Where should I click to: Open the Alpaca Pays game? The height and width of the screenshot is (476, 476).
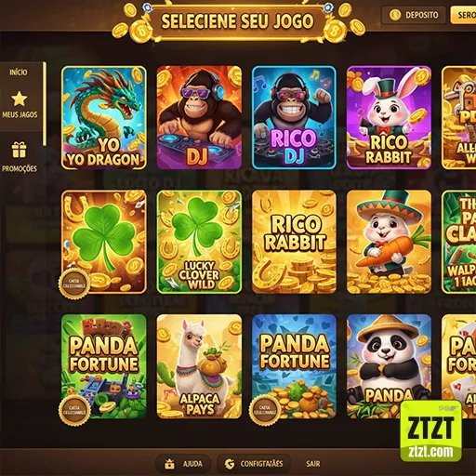[199, 366]
